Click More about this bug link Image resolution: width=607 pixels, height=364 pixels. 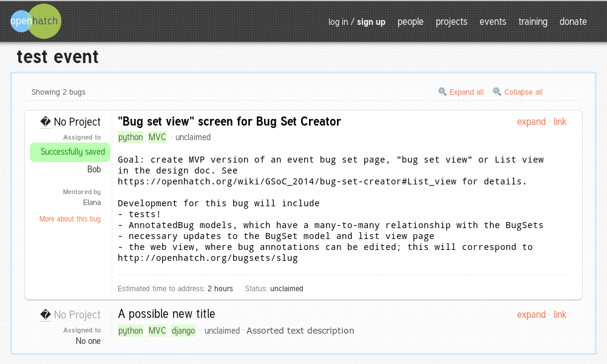point(70,219)
